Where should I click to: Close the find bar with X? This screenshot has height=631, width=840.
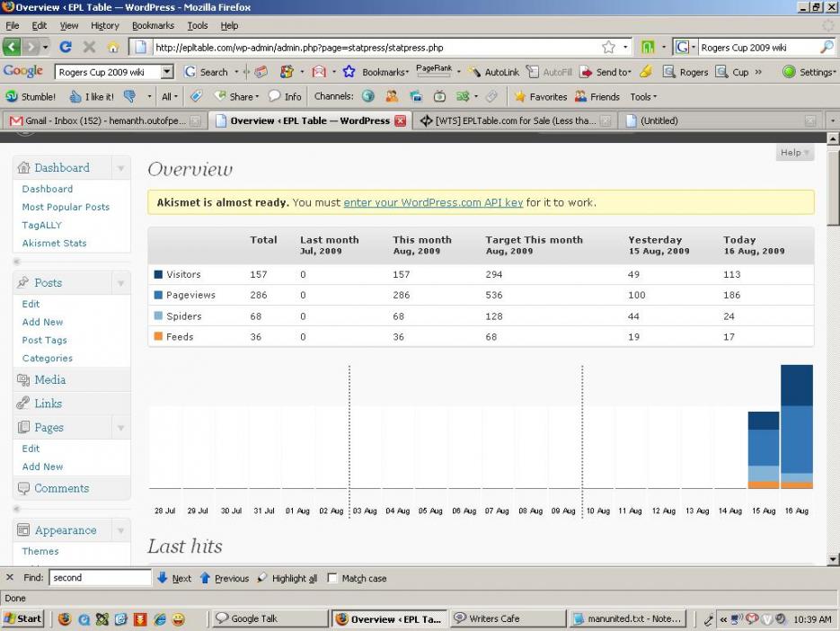tap(10, 578)
